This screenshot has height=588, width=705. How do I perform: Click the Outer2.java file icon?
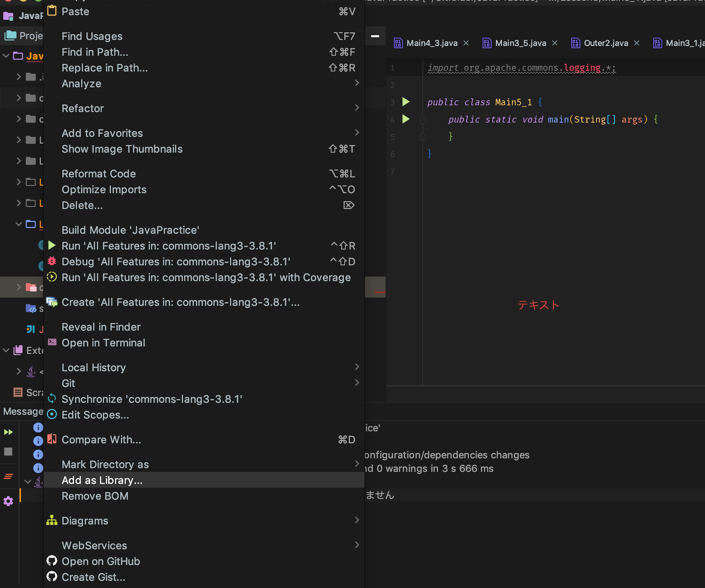575,43
